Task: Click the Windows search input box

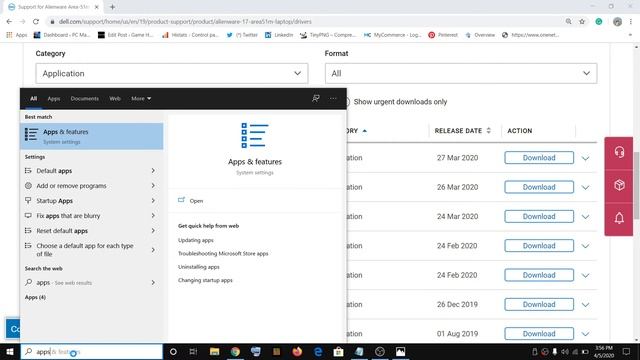Action: tap(92, 351)
